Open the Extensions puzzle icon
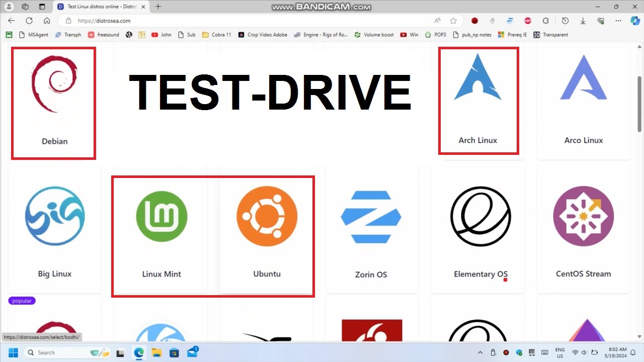The image size is (644, 362). (x=546, y=21)
